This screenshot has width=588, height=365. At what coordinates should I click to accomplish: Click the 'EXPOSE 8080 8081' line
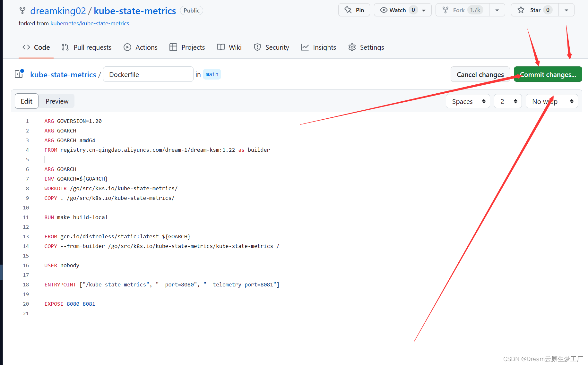pyautogui.click(x=70, y=304)
